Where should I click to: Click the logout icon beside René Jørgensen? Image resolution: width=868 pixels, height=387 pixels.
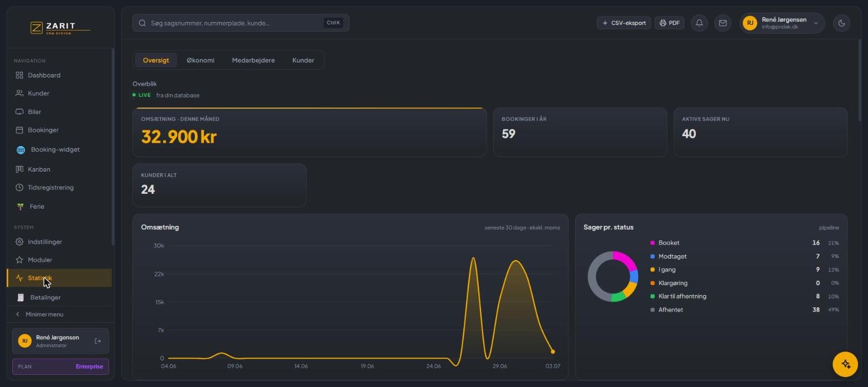tap(98, 341)
